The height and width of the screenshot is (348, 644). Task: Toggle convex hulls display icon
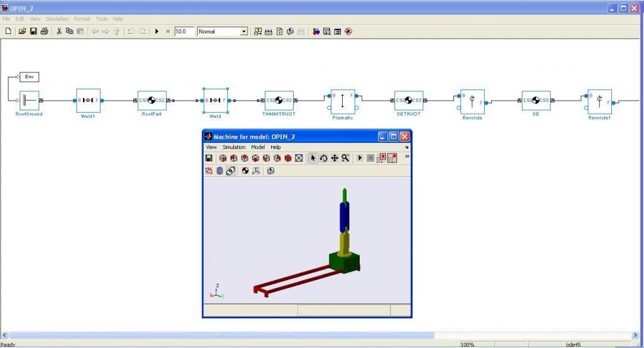coord(209,171)
